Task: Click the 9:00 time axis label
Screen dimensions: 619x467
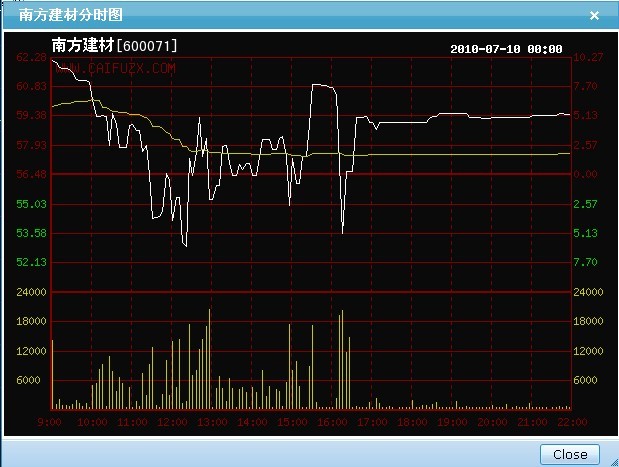Action: (x=49, y=422)
